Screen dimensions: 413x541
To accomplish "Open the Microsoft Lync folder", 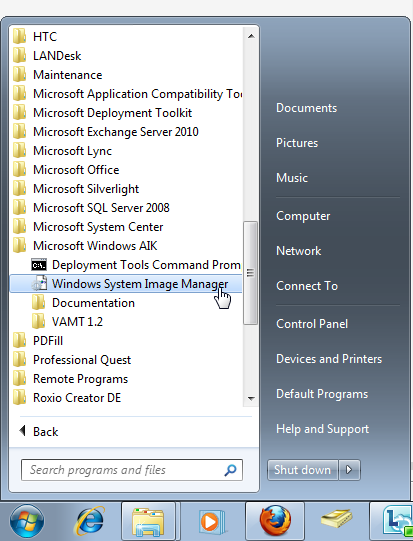I will pos(126,150).
